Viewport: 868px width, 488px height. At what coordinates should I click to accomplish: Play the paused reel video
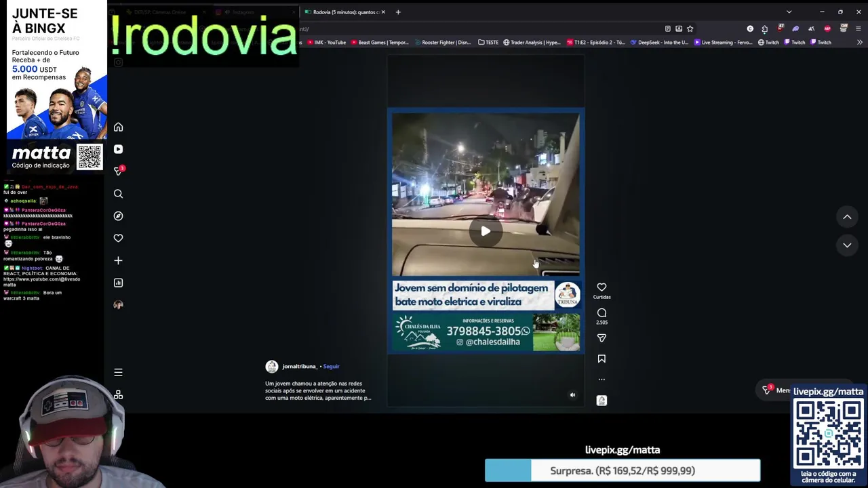click(x=486, y=231)
